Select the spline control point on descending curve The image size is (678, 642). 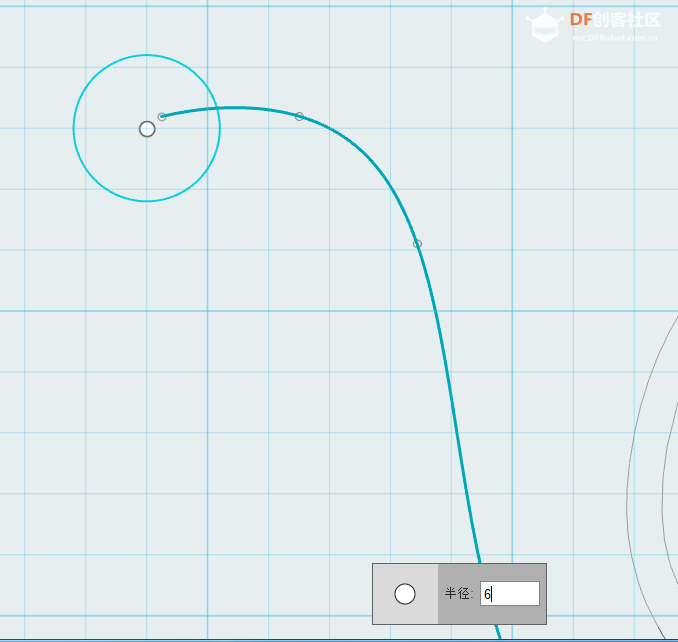pyautogui.click(x=417, y=244)
